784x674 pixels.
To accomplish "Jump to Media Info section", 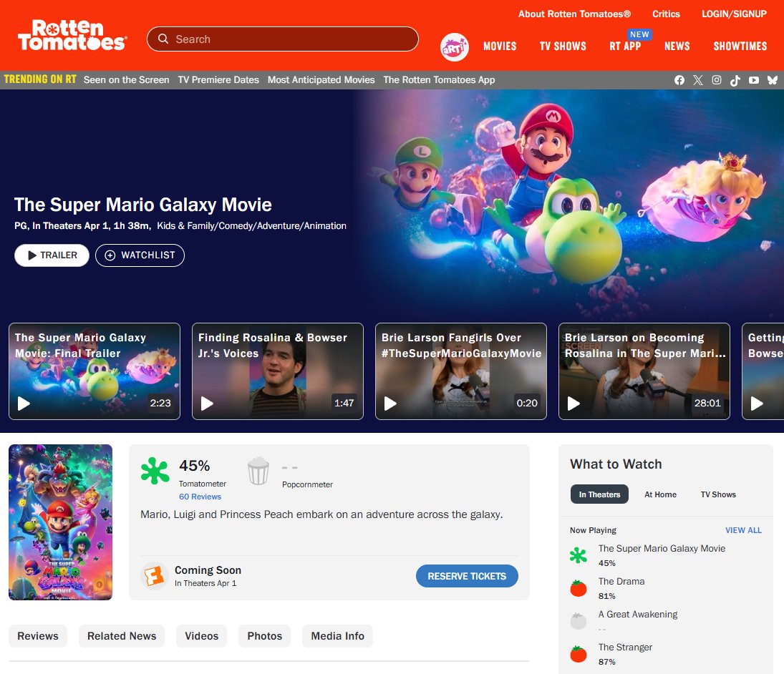I will [337, 636].
